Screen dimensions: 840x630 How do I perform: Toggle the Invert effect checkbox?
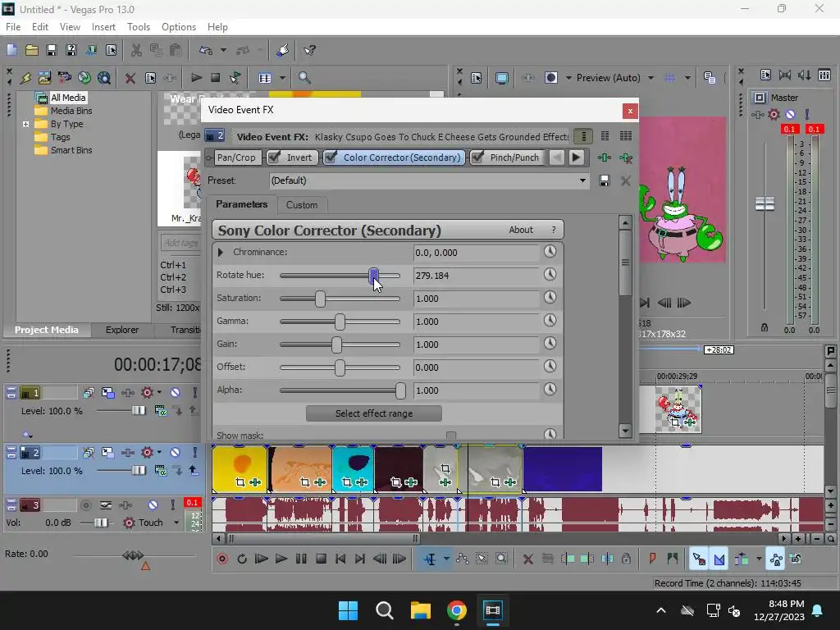(x=274, y=157)
